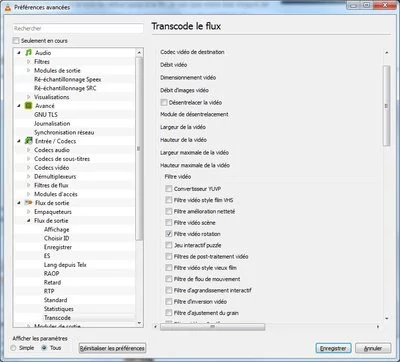Collapse the Entrée / Codecs node

pos(19,141)
